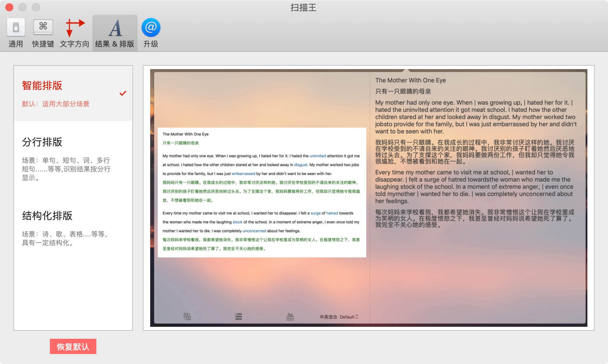Open the 中英混合 Default language dropdown
The height and width of the screenshot is (364, 608).
(339, 317)
